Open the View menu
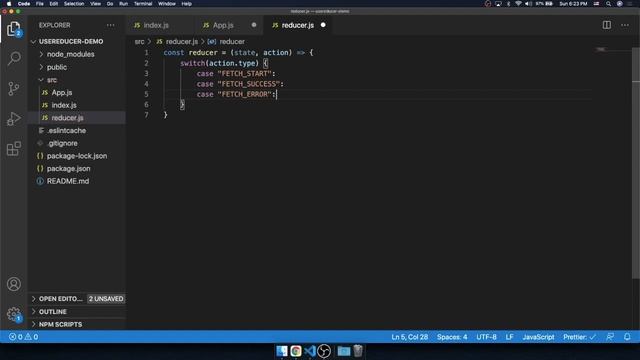Screen dimensions: 640x360 point(96,4)
